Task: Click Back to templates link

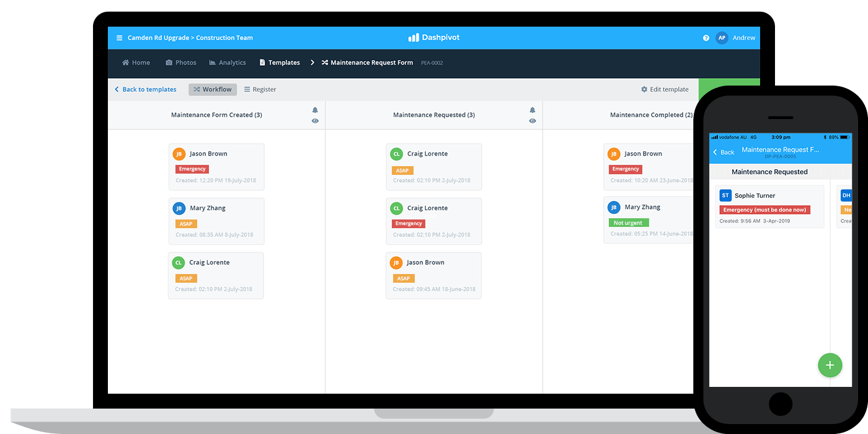Action: tap(145, 89)
